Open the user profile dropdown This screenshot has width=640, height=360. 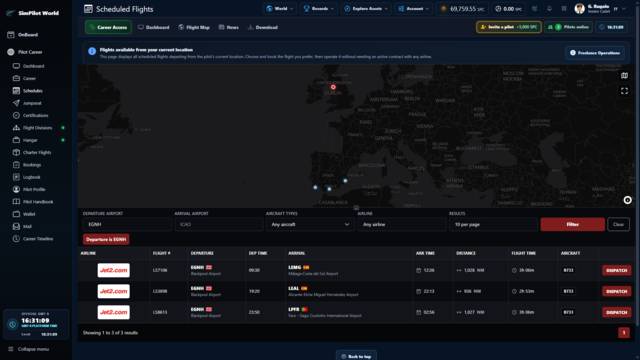click(600, 9)
